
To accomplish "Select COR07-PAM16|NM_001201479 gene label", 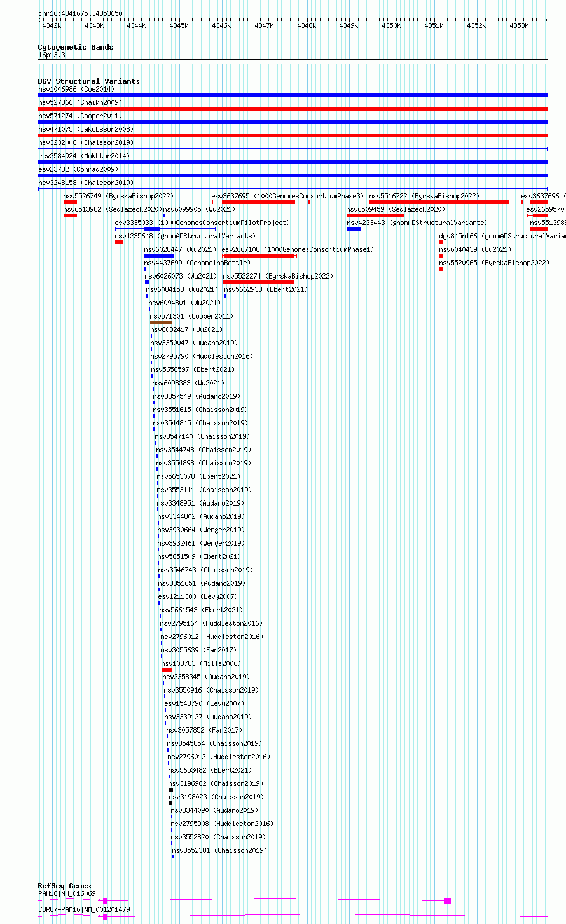I will tap(84, 909).
